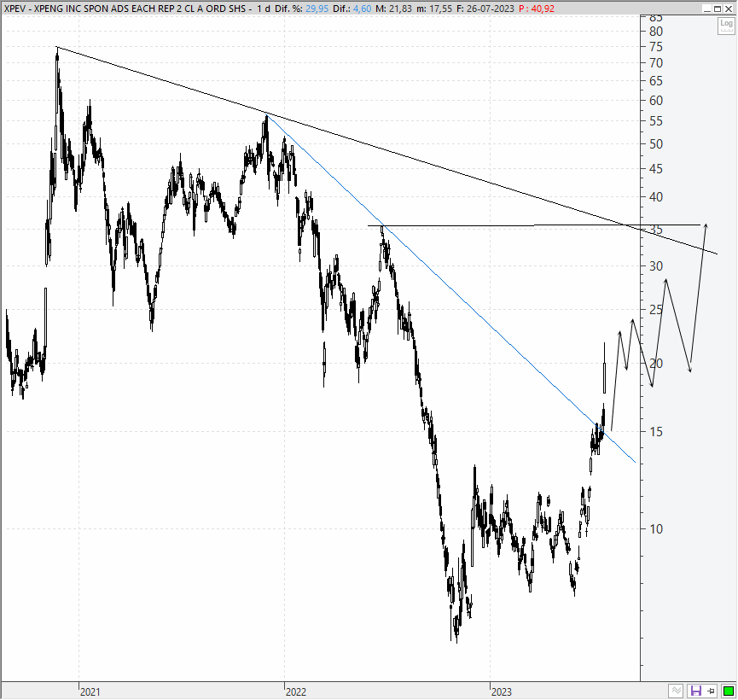Click the green square indicator
Image resolution: width=738 pixels, height=700 pixels.
click(728, 691)
